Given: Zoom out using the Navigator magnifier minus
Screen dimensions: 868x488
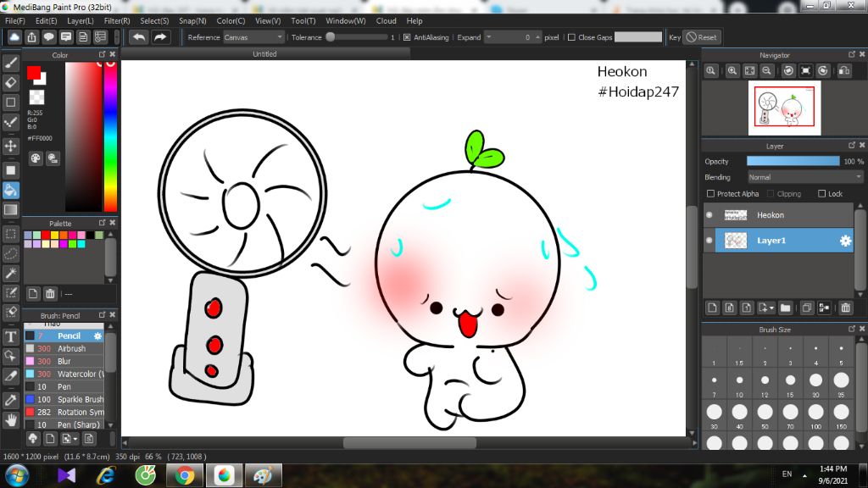Looking at the screenshot, I should coord(766,71).
